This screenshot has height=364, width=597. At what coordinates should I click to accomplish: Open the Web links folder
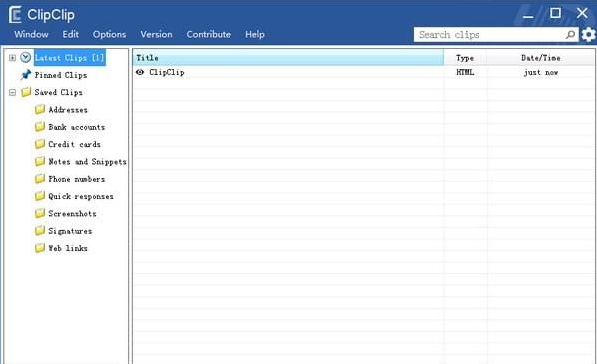[x=61, y=248]
